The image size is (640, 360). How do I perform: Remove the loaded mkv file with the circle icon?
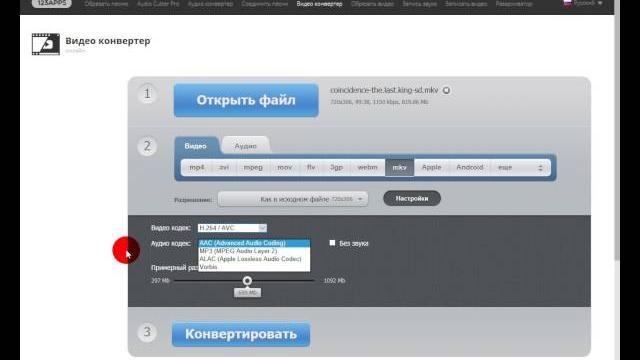pos(447,90)
